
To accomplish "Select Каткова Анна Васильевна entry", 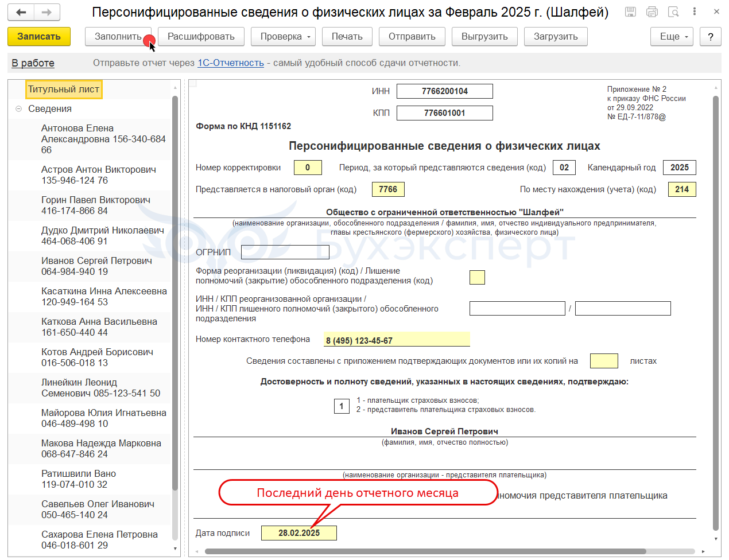I will click(99, 327).
